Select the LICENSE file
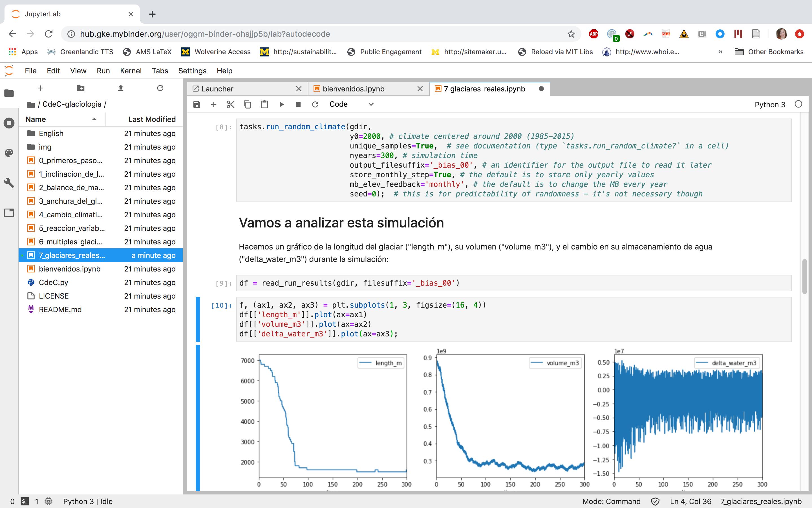Viewport: 812px width, 508px height. (x=101, y=296)
